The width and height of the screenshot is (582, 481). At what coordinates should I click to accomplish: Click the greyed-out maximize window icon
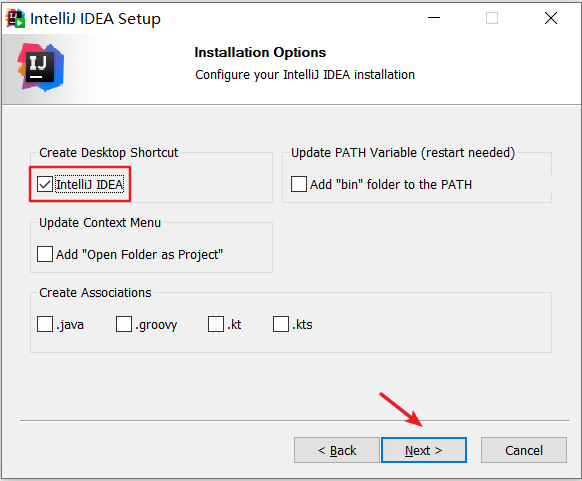pos(492,18)
